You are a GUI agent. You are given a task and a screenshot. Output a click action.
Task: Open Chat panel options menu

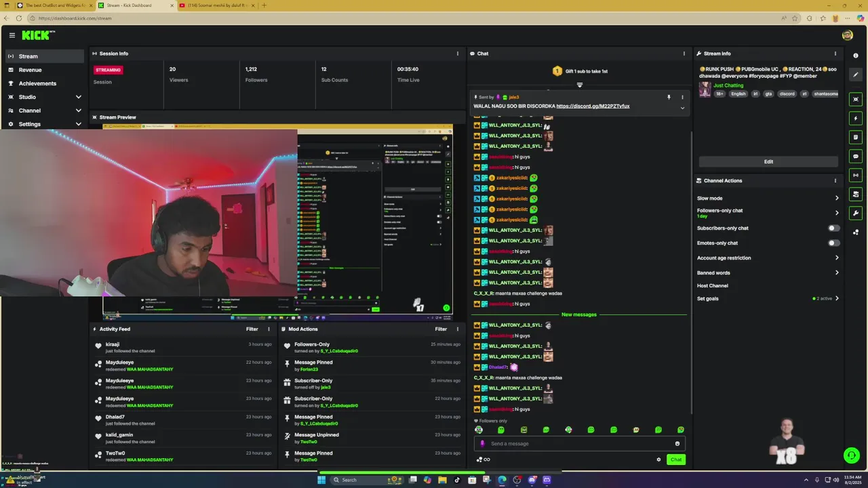click(x=684, y=54)
